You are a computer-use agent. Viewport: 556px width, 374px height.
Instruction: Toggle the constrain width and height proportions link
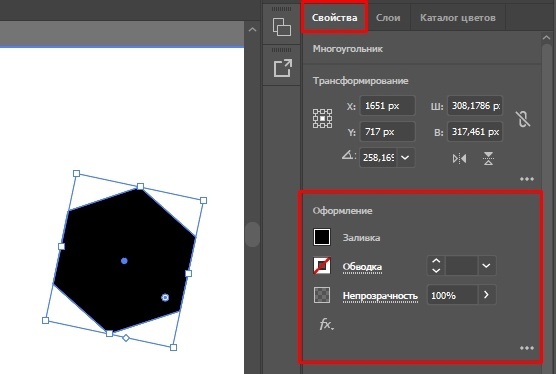tap(523, 119)
